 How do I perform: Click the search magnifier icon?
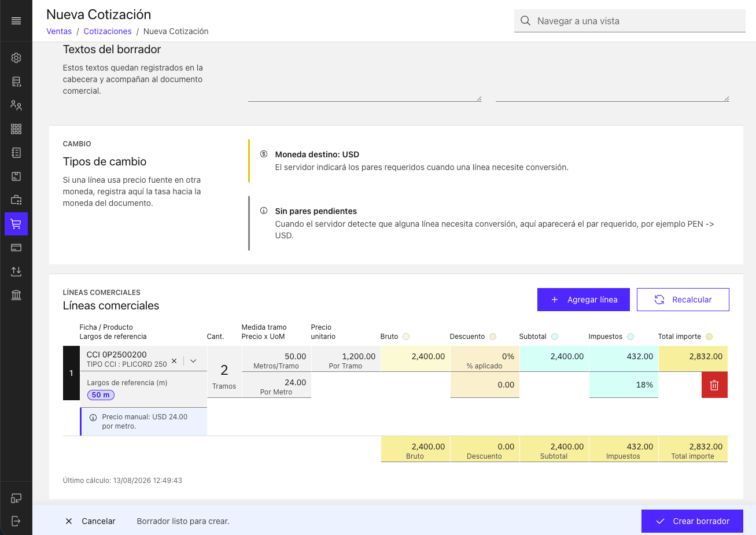pyautogui.click(x=525, y=21)
